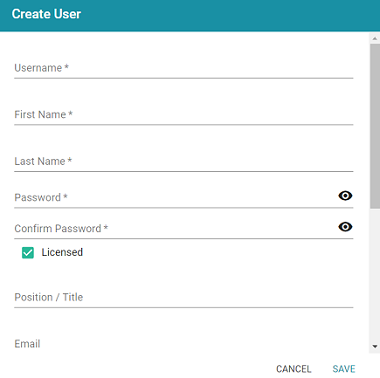Uncheck the Licensed checkbox

(28, 253)
